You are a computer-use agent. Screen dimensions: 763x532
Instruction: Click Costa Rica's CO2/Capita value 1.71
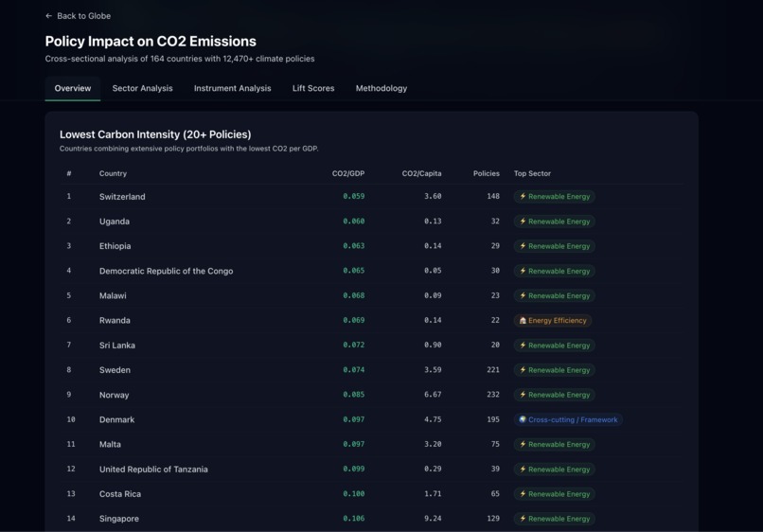[x=433, y=493]
